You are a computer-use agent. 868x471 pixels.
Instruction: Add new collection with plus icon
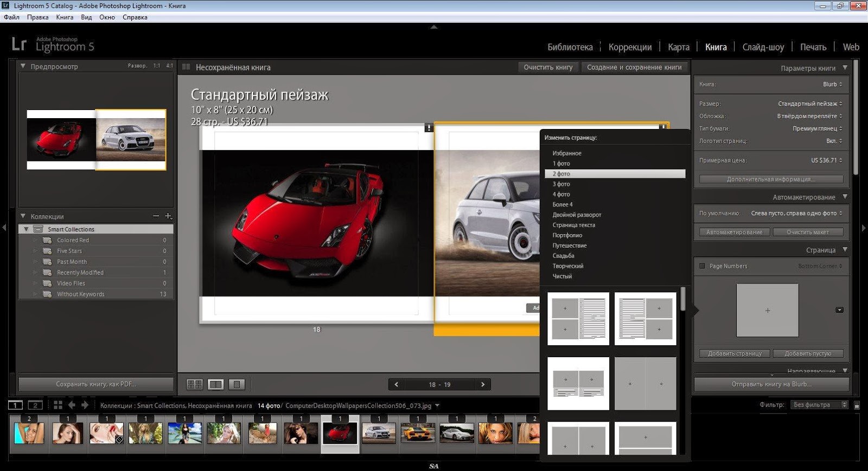pos(168,216)
